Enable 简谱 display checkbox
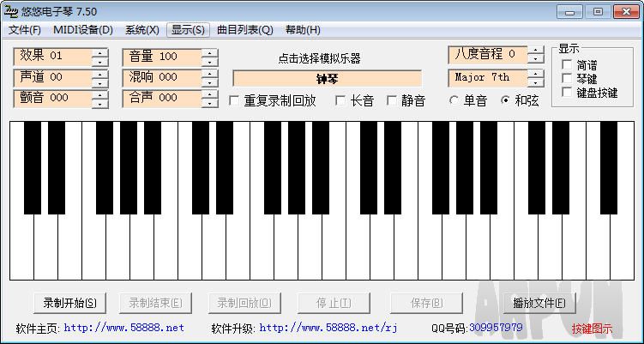644x344 pixels. (567, 64)
